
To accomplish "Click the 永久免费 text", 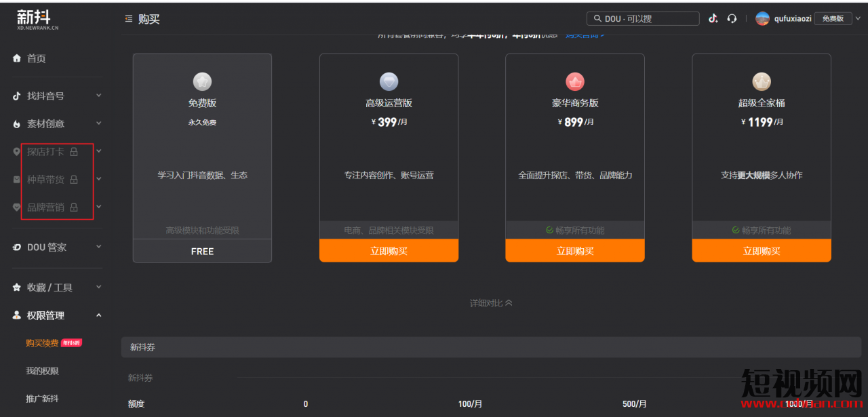I will [x=202, y=123].
